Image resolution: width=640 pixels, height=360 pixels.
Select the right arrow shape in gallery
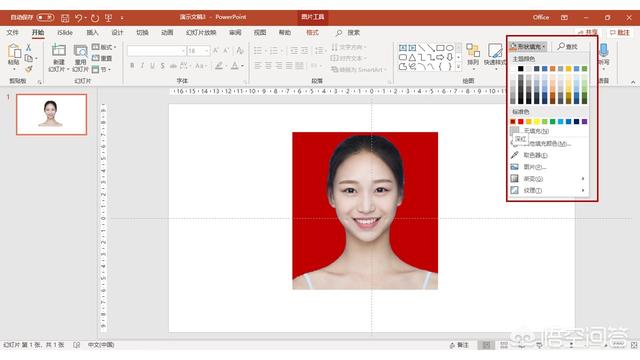(440, 57)
